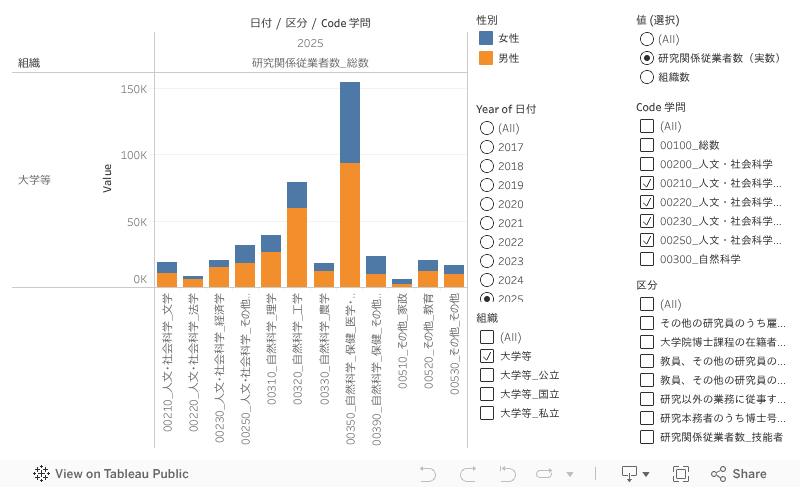The height and width of the screenshot is (487, 800).
Task: Open replay speed dropdown arrow
Action: (570, 474)
